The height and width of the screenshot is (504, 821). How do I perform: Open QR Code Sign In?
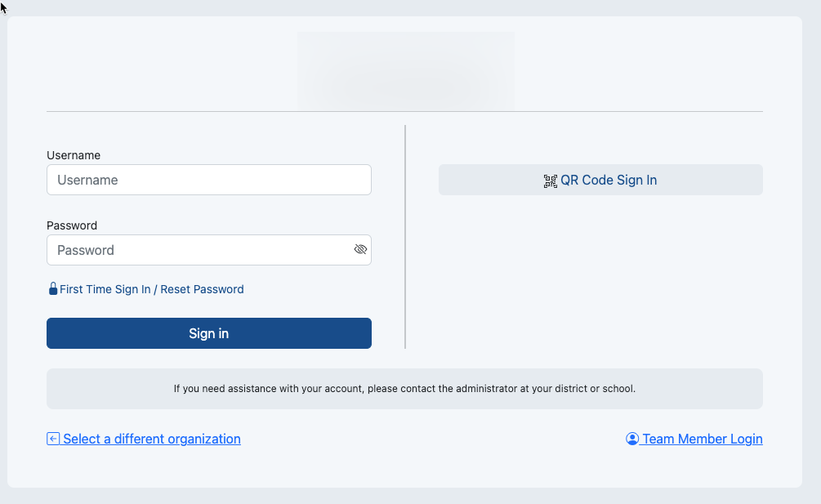point(600,180)
